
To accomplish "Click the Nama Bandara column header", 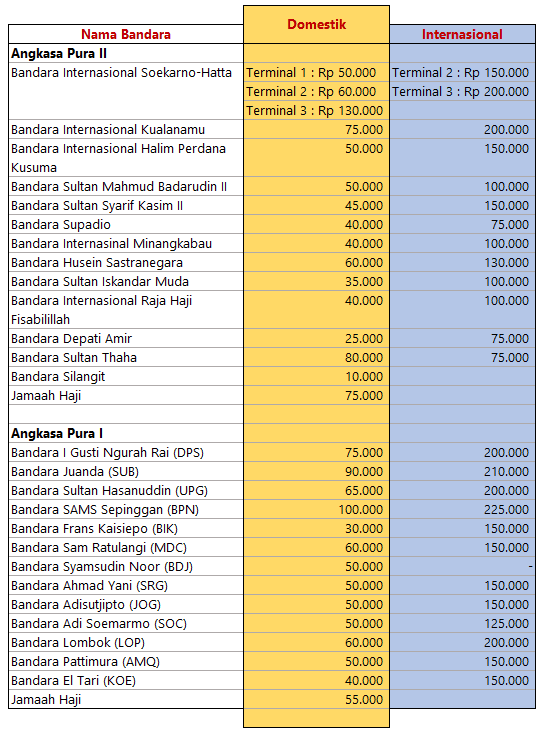I will pyautogui.click(x=126, y=34).
